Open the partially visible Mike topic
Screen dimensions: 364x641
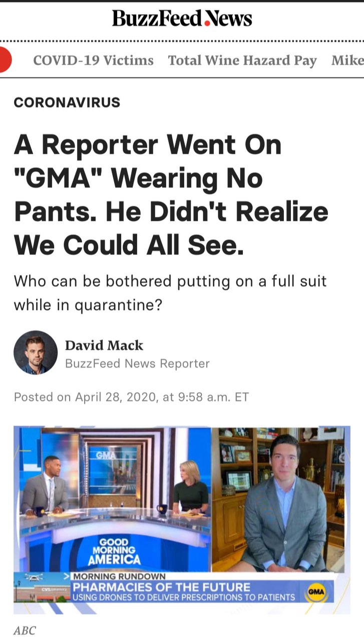(347, 61)
